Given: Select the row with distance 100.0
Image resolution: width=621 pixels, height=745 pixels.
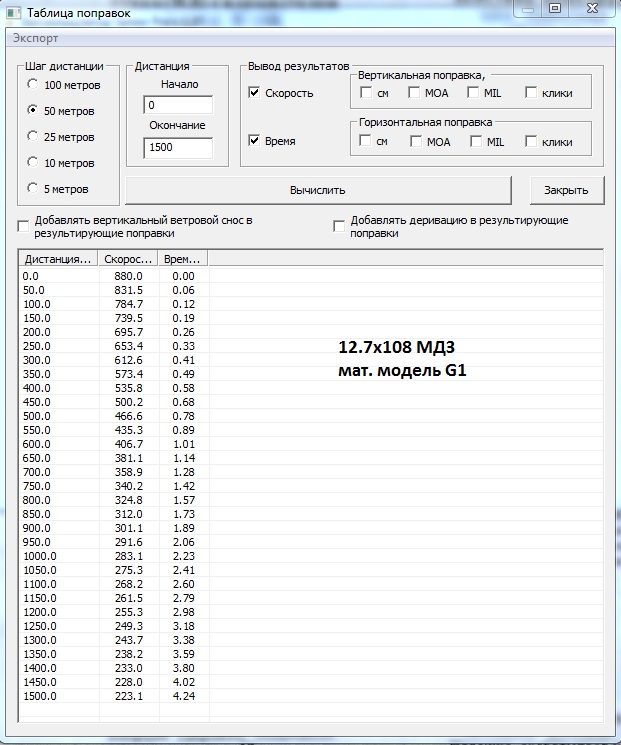Looking at the screenshot, I should point(311,304).
